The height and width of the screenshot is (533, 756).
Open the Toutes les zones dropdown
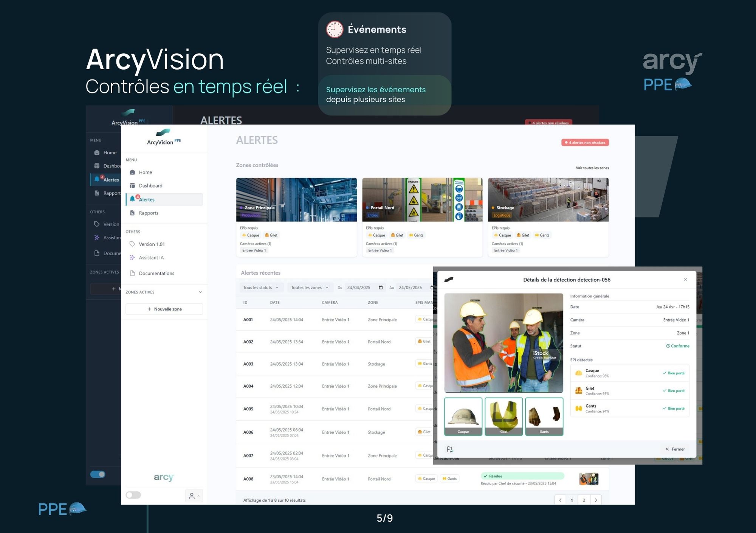point(310,287)
